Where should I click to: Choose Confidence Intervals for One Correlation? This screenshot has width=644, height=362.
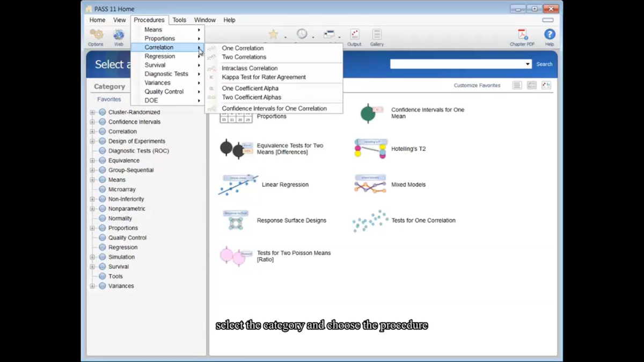pyautogui.click(x=274, y=108)
